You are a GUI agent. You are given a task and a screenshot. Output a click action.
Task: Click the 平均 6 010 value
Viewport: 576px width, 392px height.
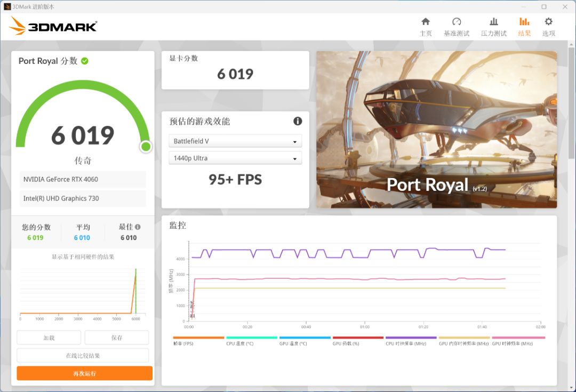tap(82, 238)
